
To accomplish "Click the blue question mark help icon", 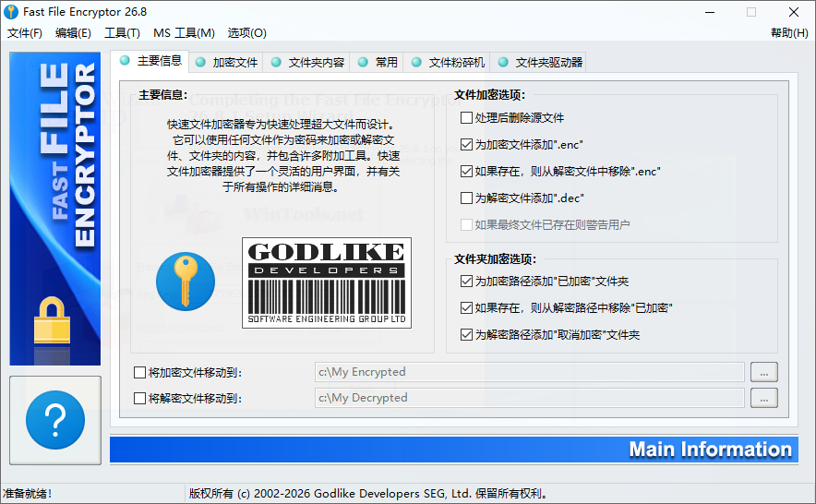I will pos(55,420).
